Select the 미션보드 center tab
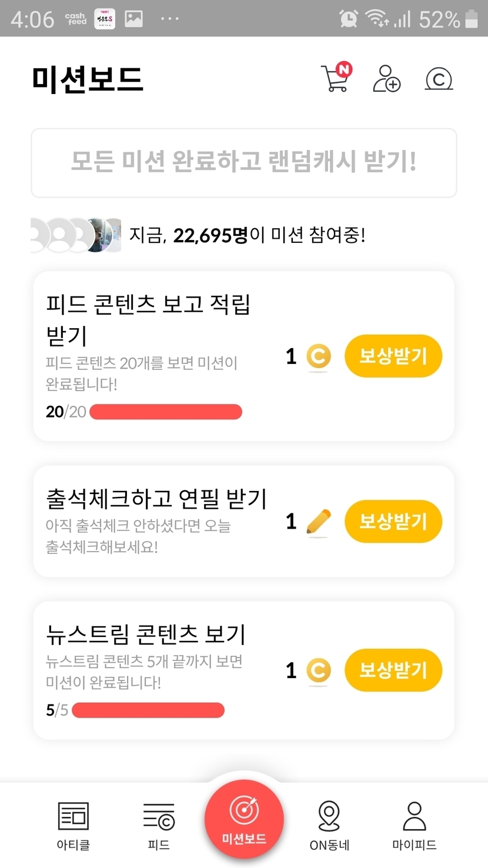Image resolution: width=488 pixels, height=868 pixels. [244, 820]
